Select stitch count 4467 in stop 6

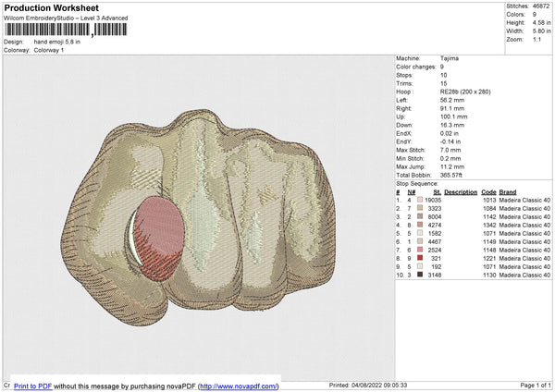click(435, 241)
